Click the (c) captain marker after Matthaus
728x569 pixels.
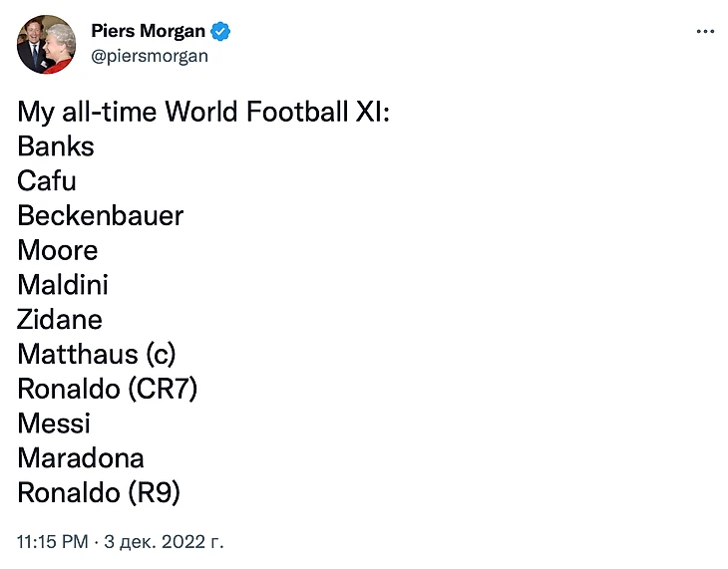coord(160,355)
